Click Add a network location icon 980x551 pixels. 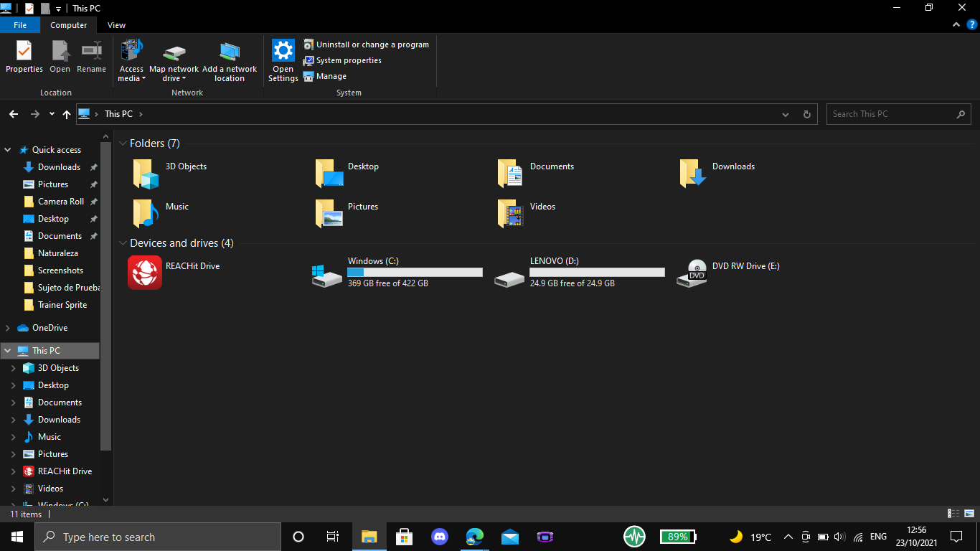coord(230,52)
